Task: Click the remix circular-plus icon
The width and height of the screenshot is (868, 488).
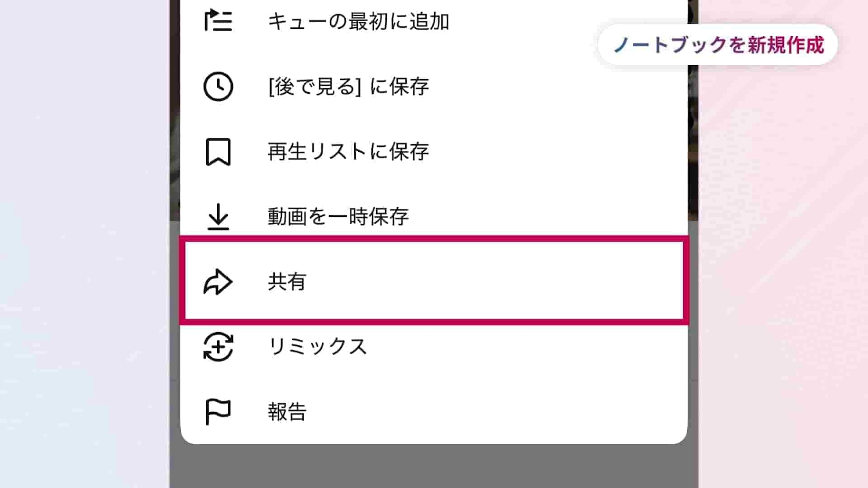Action: (218, 347)
